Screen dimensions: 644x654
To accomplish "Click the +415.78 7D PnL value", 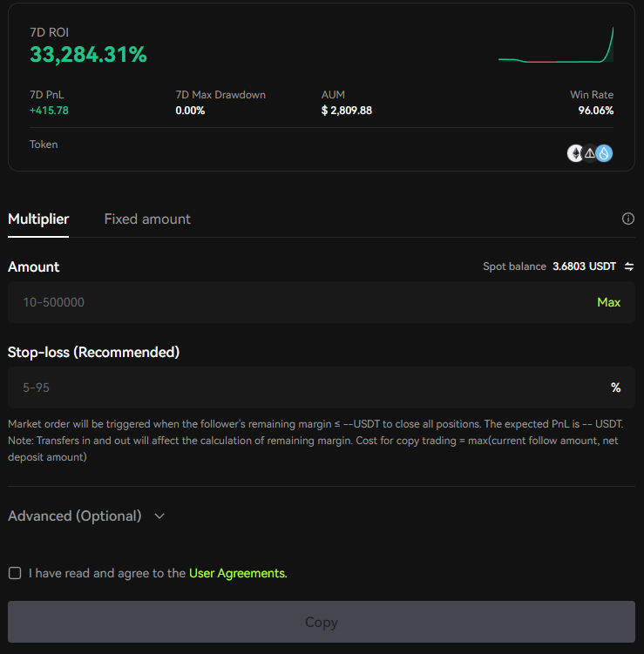I will point(49,111).
